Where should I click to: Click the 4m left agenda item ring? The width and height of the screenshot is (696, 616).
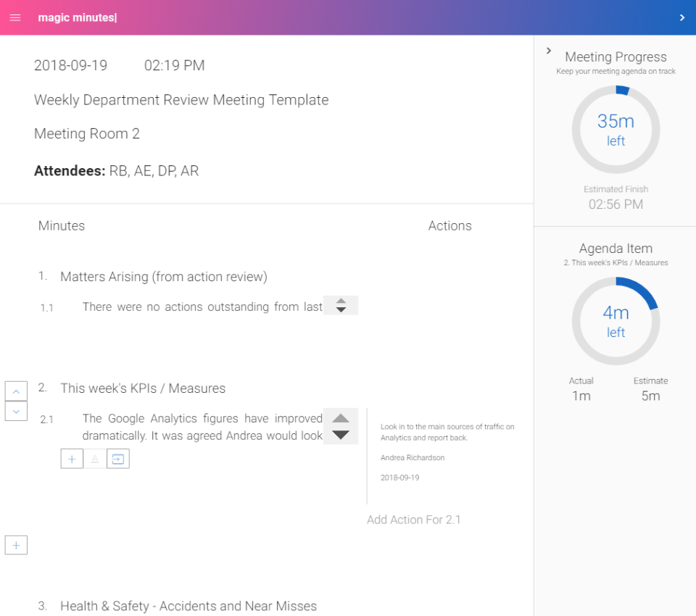tap(616, 321)
